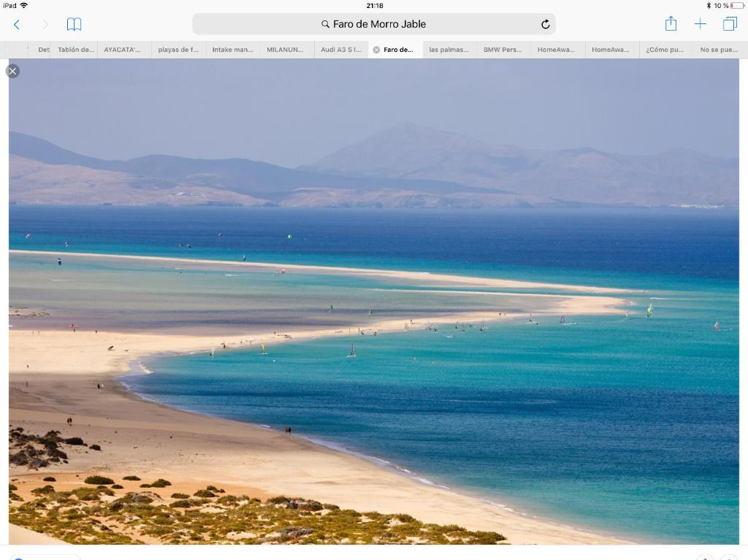Switch to the las palmas... tab
This screenshot has width=748, height=560.
pyautogui.click(x=449, y=50)
